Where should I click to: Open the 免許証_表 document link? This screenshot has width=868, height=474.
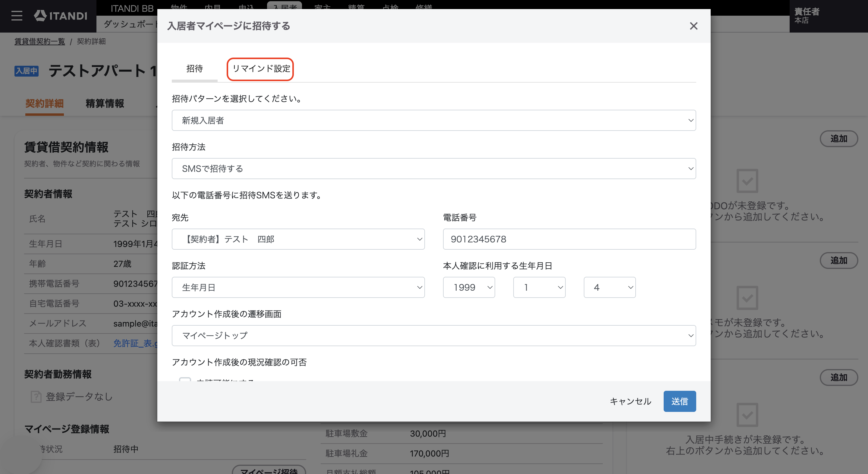click(135, 343)
